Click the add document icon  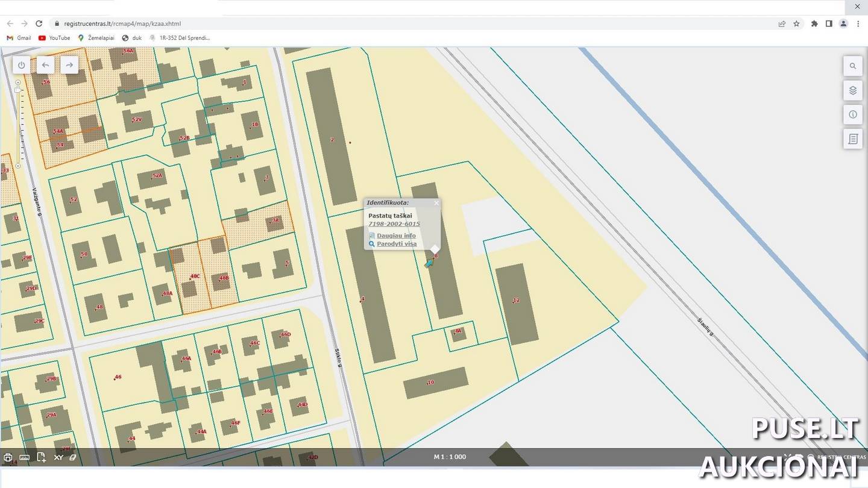41,457
